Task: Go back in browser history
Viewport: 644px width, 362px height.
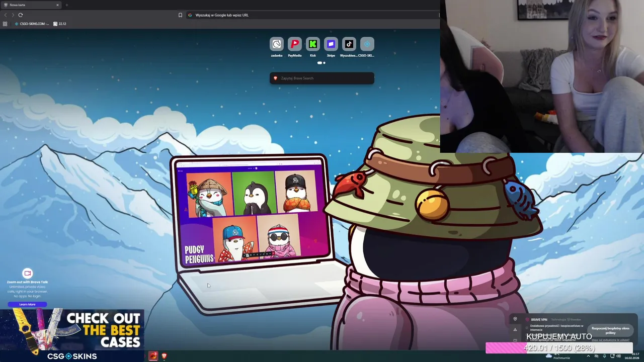Action: (x=6, y=15)
